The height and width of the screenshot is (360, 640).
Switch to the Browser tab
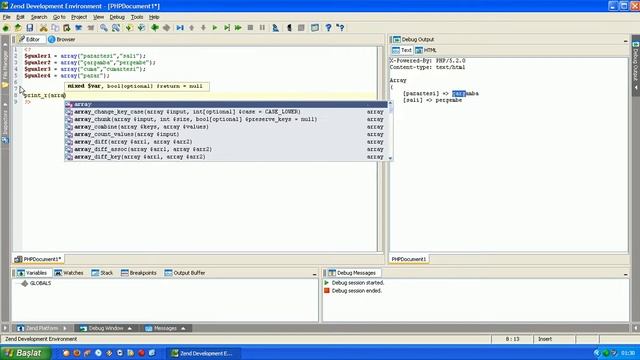62,40
